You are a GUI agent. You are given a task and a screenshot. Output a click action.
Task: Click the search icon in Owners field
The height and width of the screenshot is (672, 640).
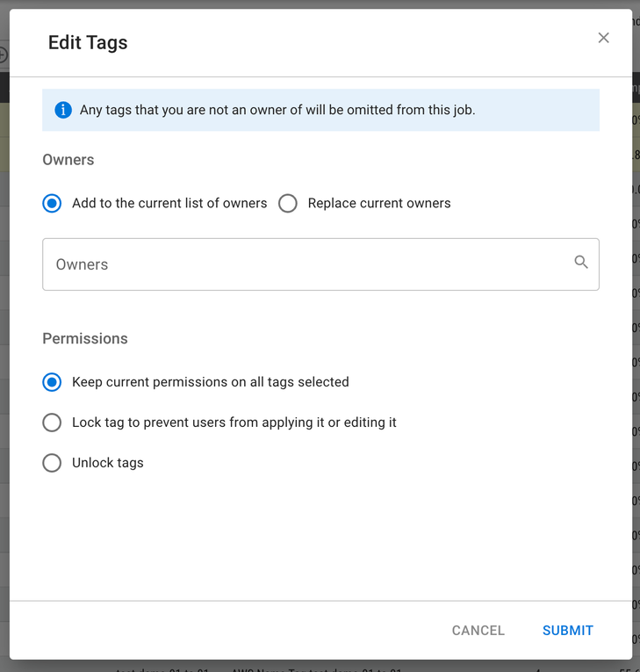point(581,262)
